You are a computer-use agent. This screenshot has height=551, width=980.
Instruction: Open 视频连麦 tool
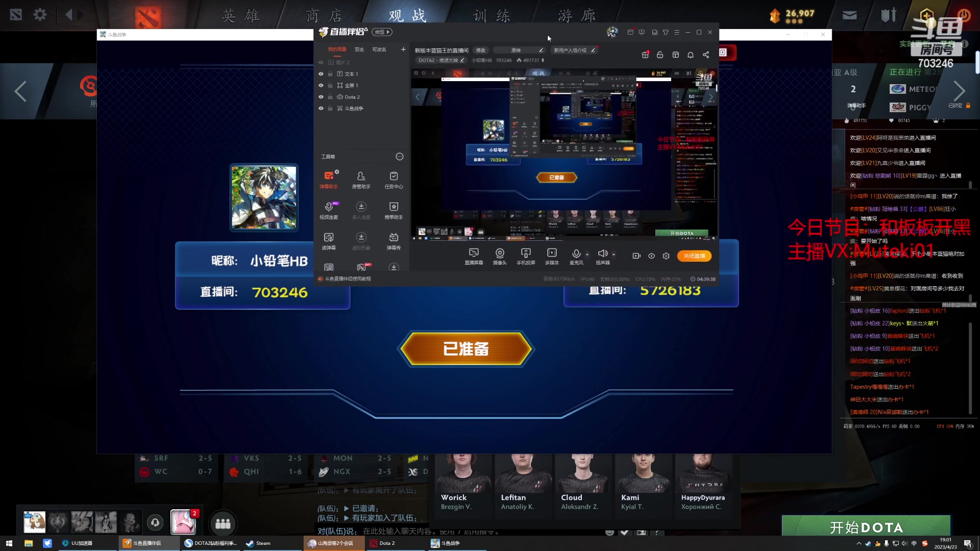(329, 210)
